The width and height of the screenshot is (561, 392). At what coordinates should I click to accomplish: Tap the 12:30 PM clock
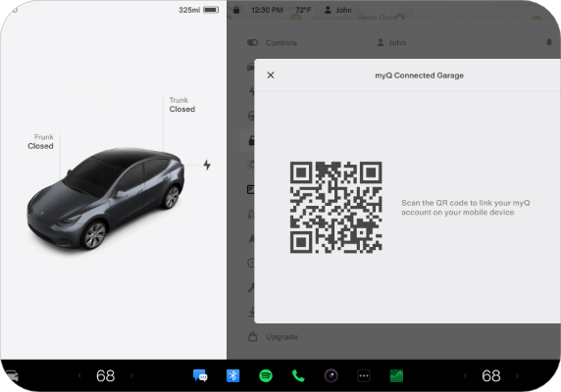[x=268, y=10]
